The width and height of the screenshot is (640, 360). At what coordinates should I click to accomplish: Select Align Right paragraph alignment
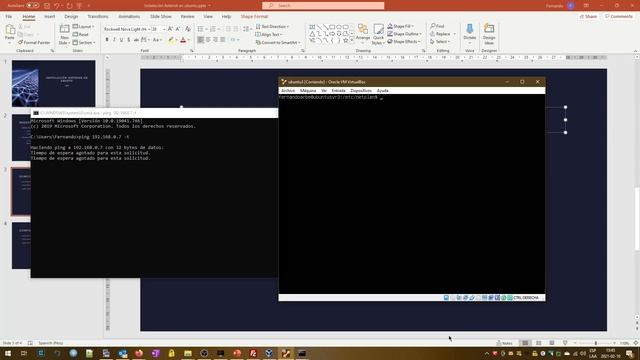(216, 40)
